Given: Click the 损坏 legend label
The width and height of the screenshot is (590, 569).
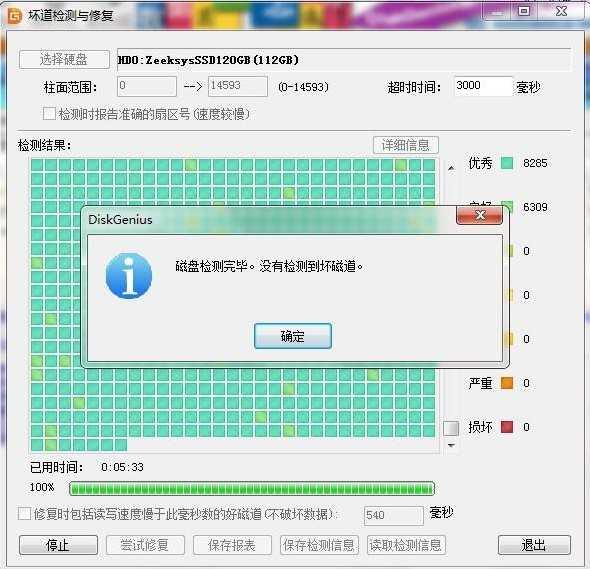Looking at the screenshot, I should click(480, 427).
